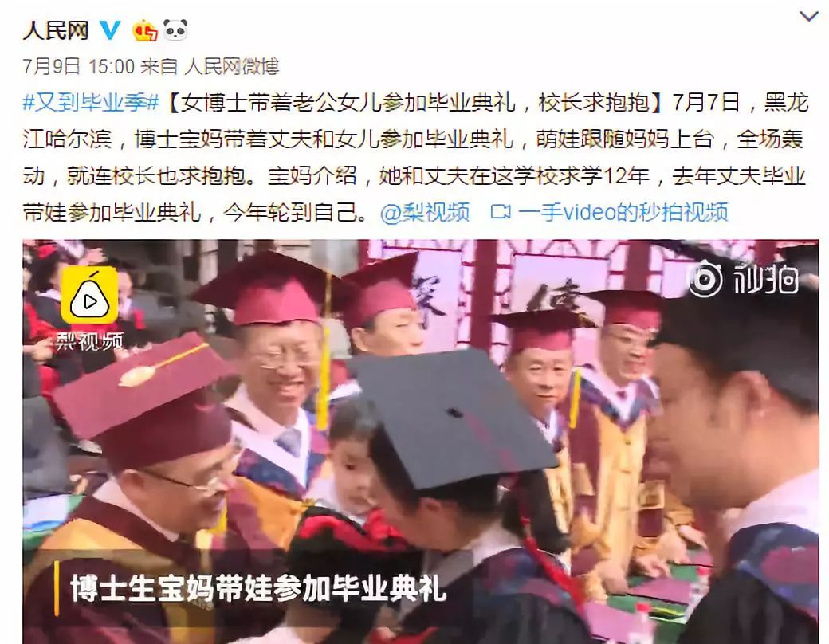The image size is (829, 644).
Task: Click the 博士生宝妈带娃参加毕业典礼 caption
Action: (x=258, y=588)
